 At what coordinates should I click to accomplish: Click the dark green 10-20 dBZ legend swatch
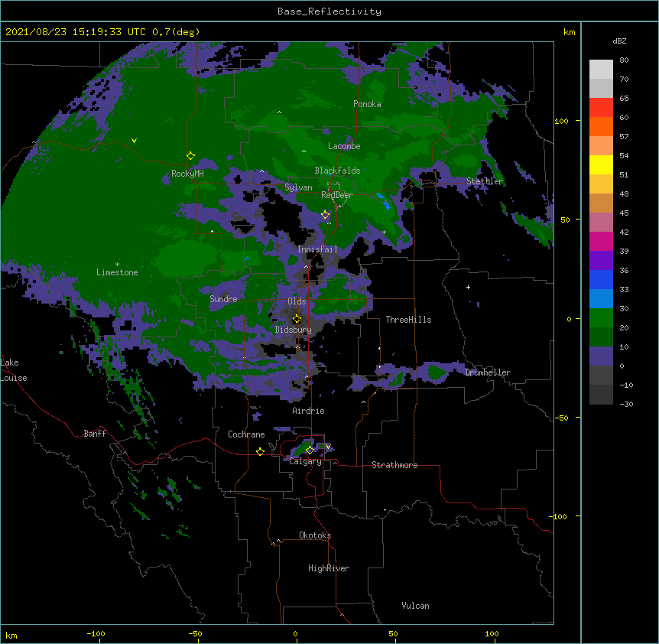coord(601,337)
